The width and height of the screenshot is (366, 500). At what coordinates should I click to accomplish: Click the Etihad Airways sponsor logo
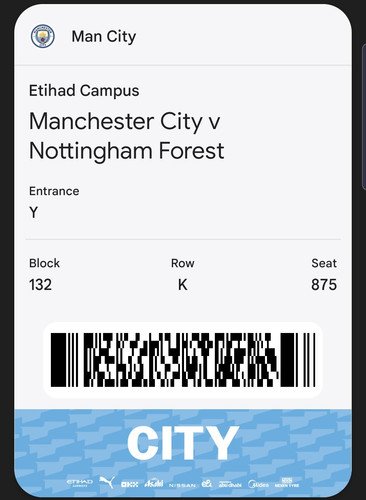pos(80,483)
